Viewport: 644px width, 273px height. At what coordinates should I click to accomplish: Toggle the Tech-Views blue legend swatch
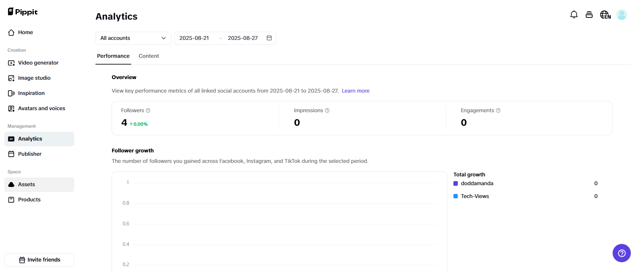456,196
